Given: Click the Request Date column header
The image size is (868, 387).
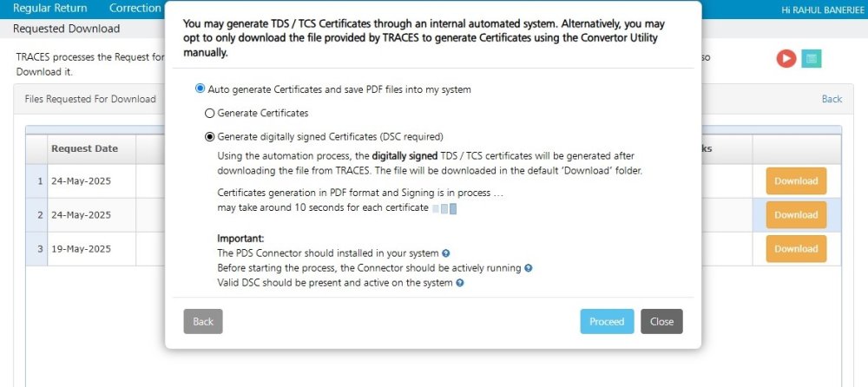Looking at the screenshot, I should [x=84, y=148].
